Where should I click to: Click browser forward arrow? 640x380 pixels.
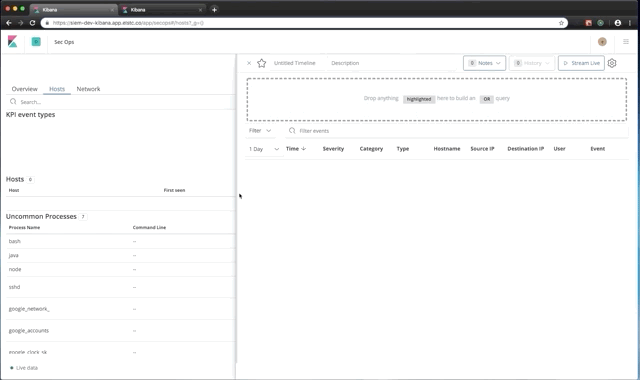click(x=20, y=23)
